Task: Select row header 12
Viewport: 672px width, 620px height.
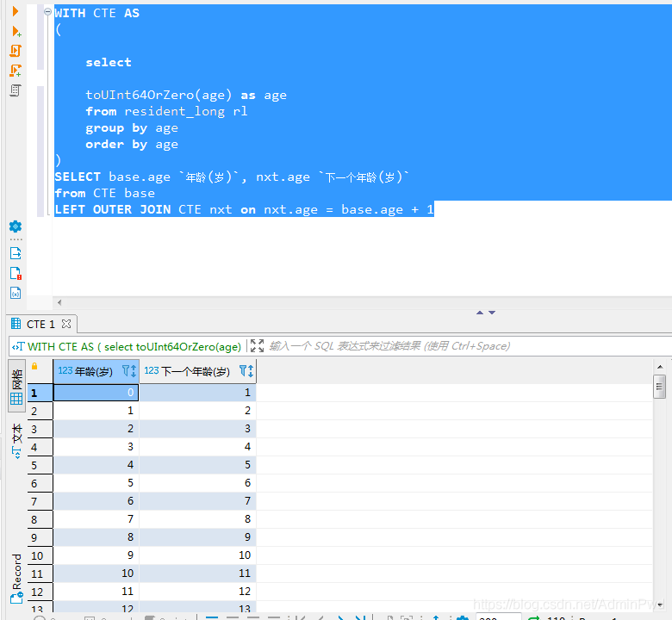Action: [40, 592]
